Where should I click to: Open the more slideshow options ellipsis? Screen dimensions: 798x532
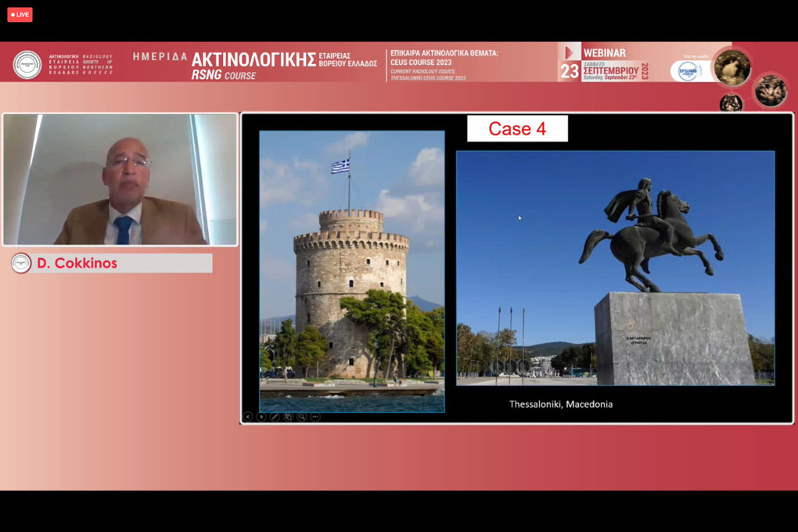(x=315, y=417)
